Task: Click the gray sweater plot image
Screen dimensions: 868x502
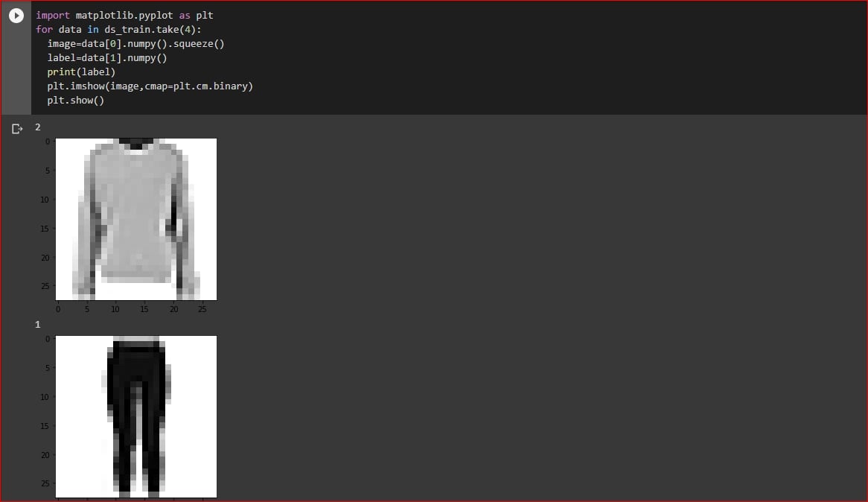Action: (x=136, y=220)
